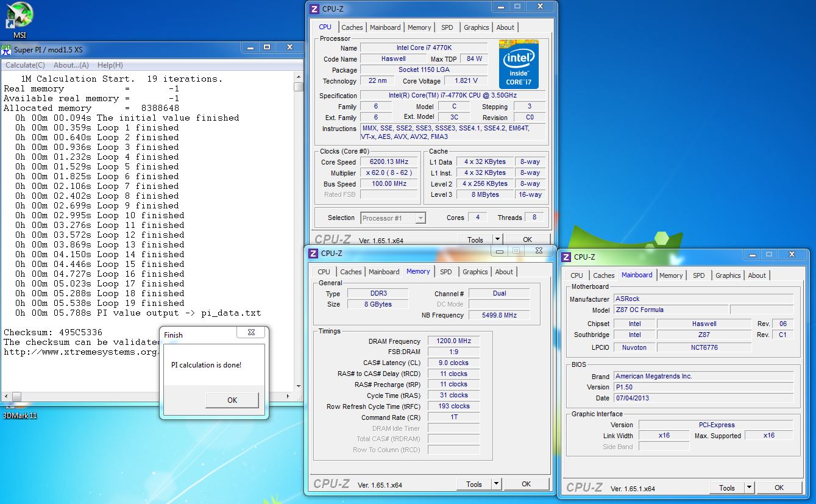This screenshot has height=504, width=816.
Task: Switch to Caches tab in top CPU-Z window
Action: coord(352,27)
